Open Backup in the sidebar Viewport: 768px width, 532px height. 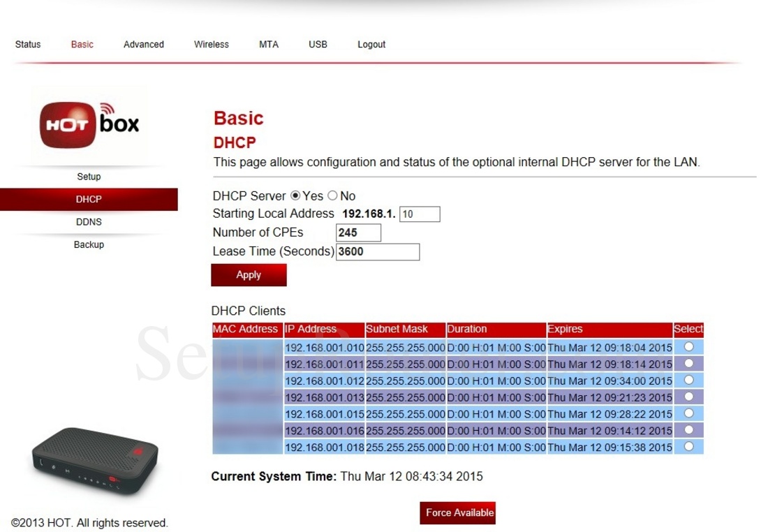pos(89,244)
